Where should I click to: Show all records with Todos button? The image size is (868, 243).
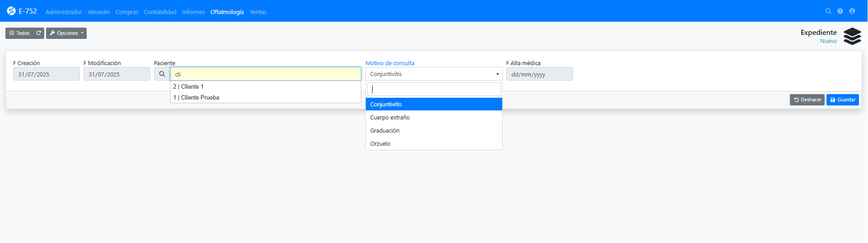coord(19,33)
